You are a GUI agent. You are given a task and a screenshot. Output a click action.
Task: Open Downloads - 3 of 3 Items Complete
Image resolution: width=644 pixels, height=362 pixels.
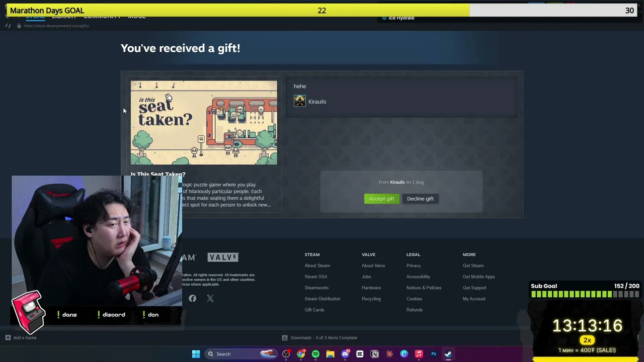pos(324,338)
